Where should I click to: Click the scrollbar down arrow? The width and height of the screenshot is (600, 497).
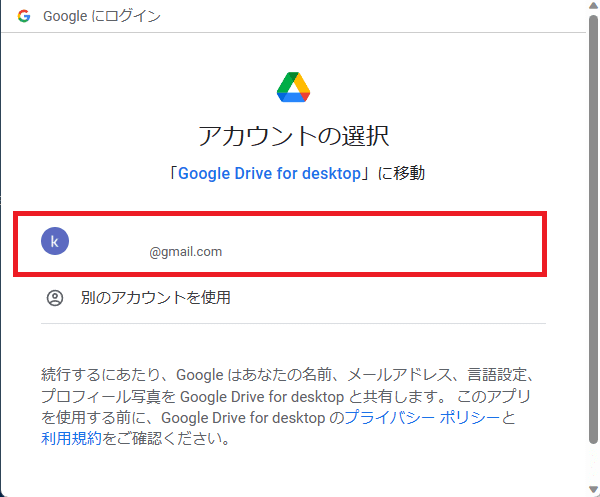click(593, 489)
